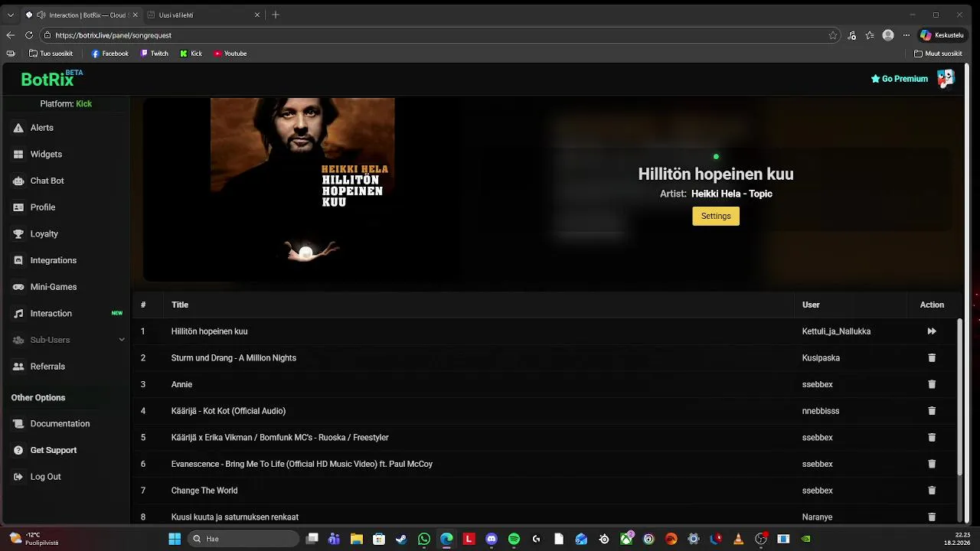Open the tab search dropdown
The image size is (980, 551).
click(x=10, y=15)
